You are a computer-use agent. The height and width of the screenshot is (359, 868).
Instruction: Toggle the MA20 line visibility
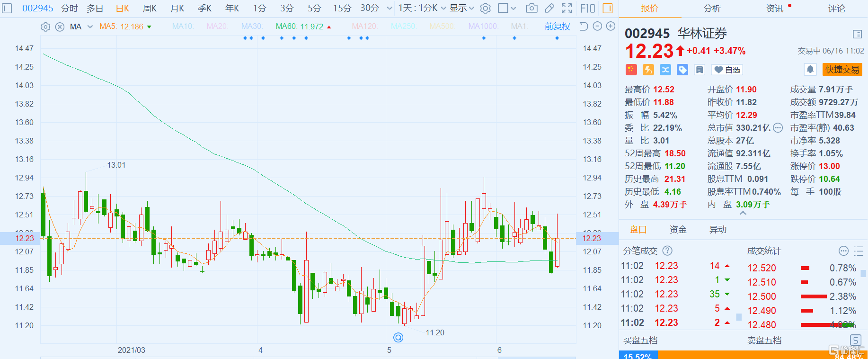[x=217, y=27]
